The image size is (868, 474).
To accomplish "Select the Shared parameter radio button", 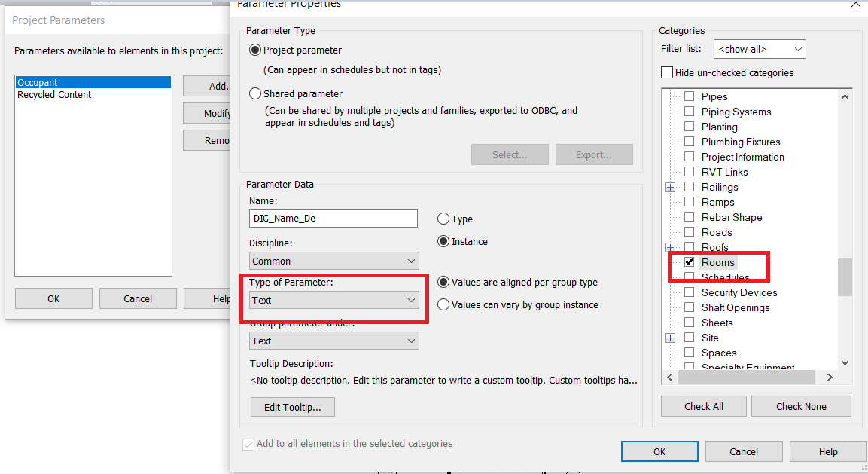I will click(255, 93).
